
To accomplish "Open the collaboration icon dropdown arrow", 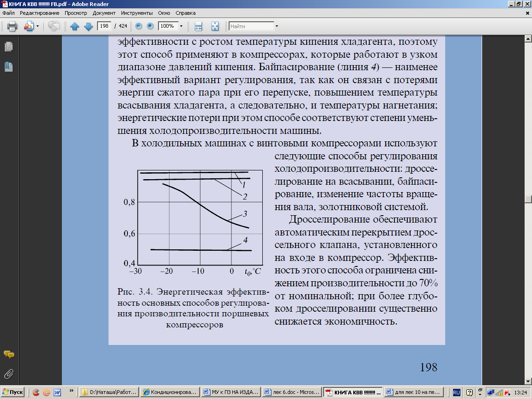I will [38, 26].
